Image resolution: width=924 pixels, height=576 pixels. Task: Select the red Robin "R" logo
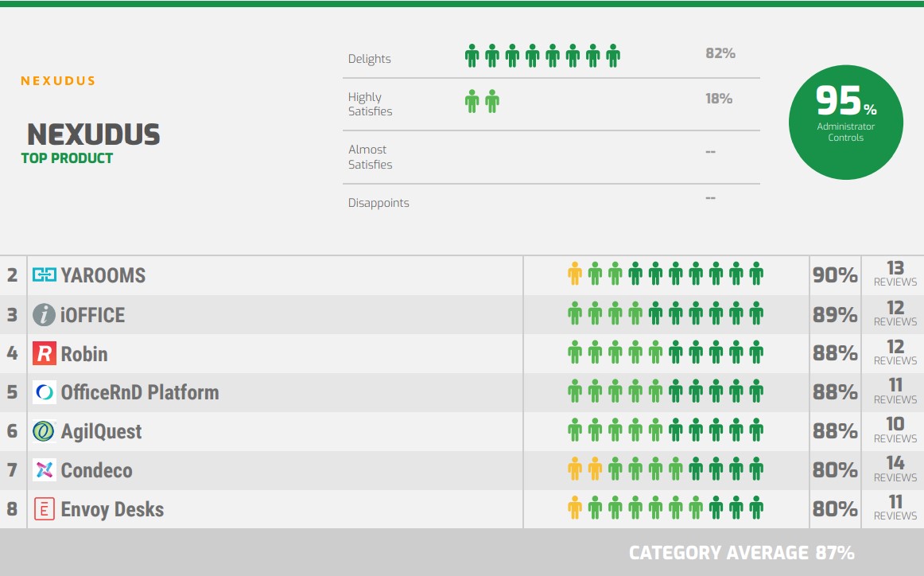click(45, 354)
